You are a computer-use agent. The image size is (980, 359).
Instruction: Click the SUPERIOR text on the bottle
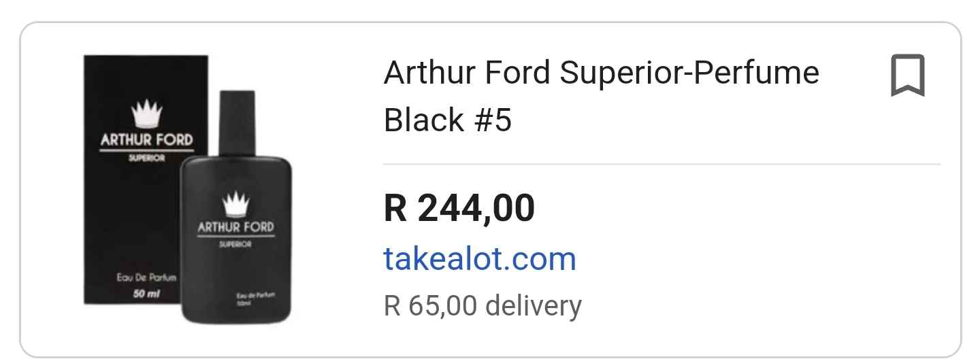pyautogui.click(x=235, y=245)
